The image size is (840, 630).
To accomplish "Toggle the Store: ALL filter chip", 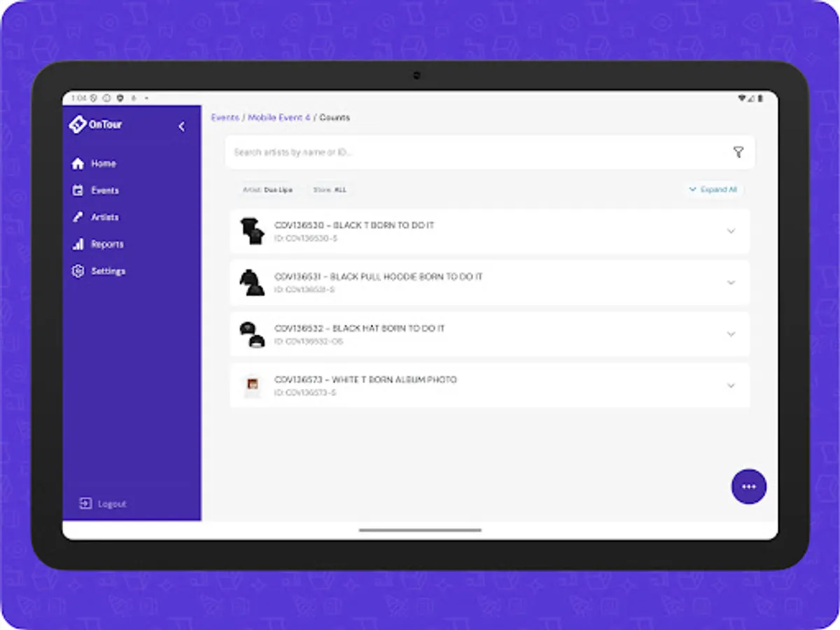I will click(x=330, y=190).
